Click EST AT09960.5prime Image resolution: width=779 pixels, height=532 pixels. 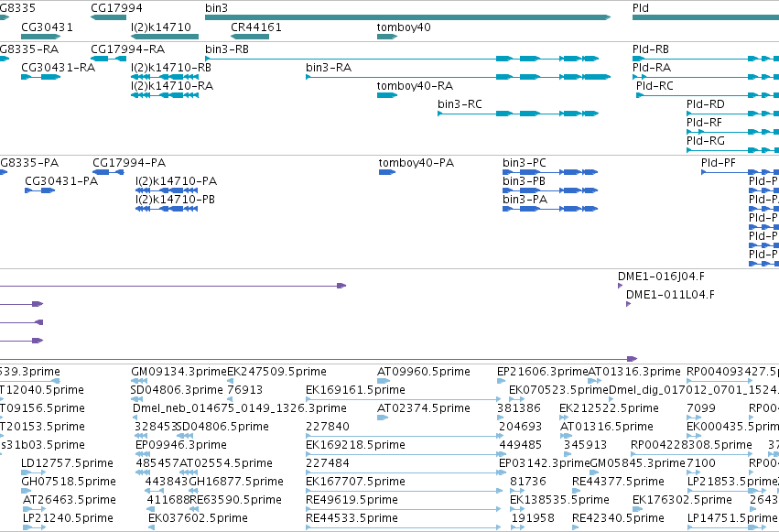pyautogui.click(x=384, y=381)
